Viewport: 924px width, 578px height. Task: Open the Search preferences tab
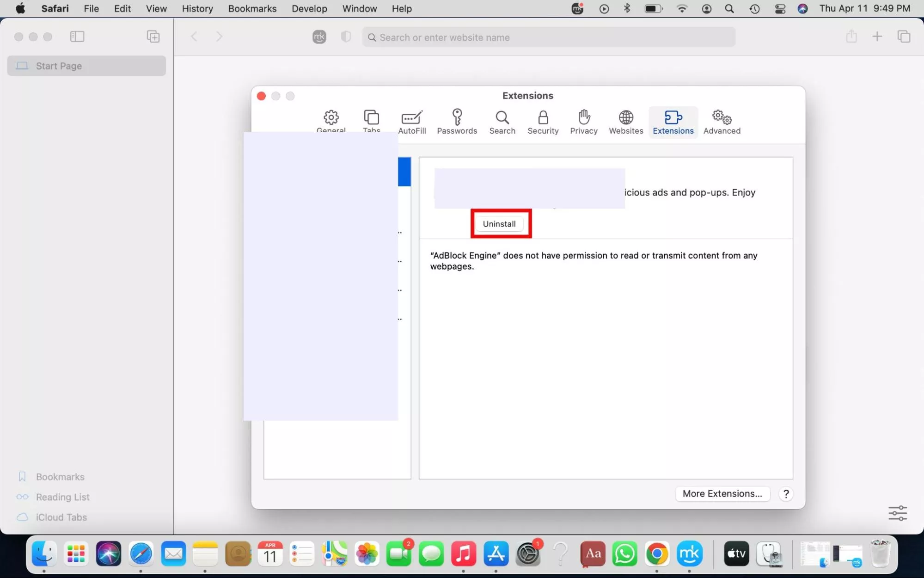pos(502,122)
